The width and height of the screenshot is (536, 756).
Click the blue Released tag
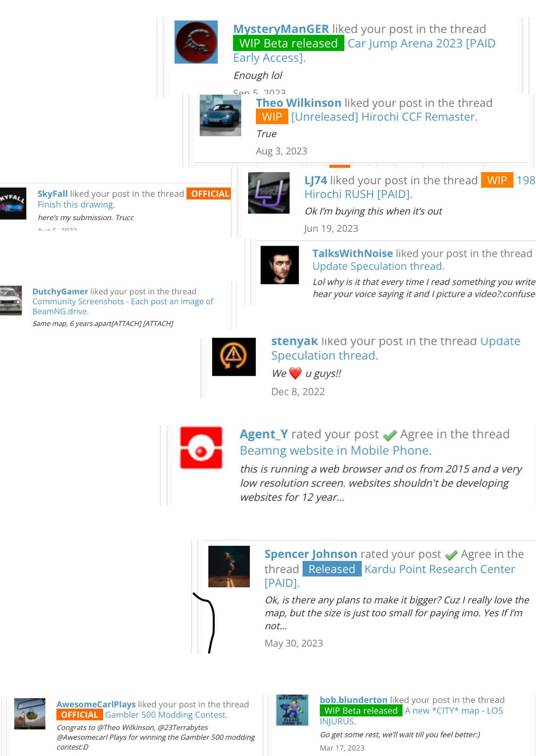pos(332,569)
